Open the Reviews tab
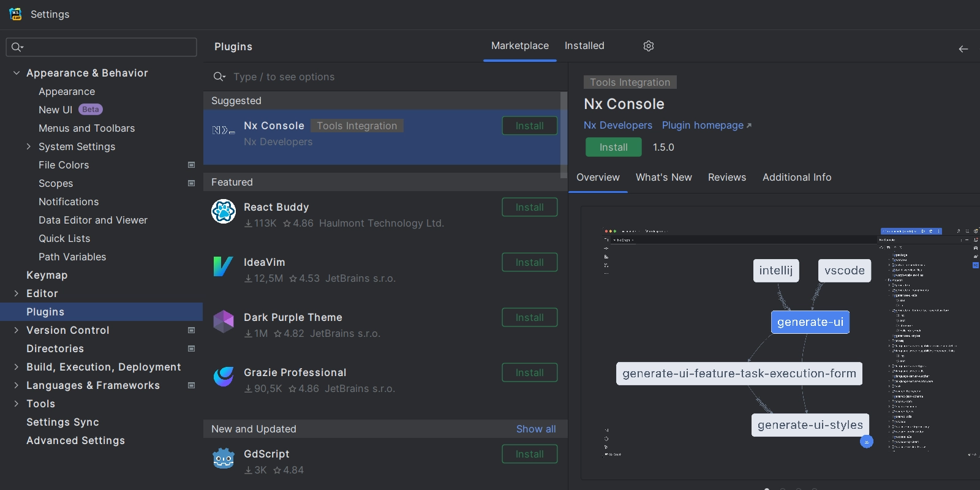The image size is (980, 490). [x=727, y=177]
